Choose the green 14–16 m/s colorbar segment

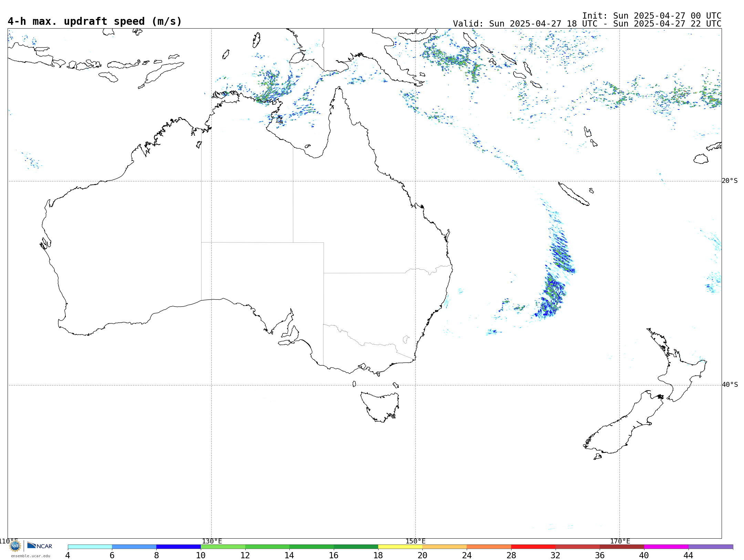(x=312, y=547)
